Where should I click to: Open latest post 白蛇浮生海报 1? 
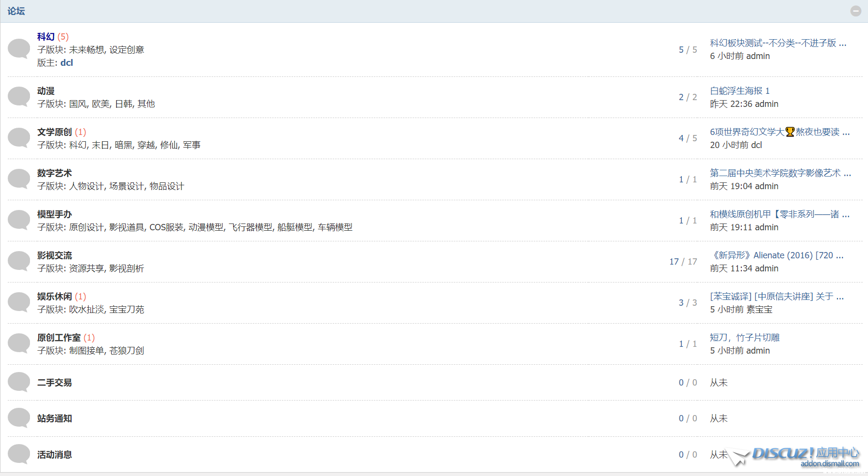pos(739,91)
